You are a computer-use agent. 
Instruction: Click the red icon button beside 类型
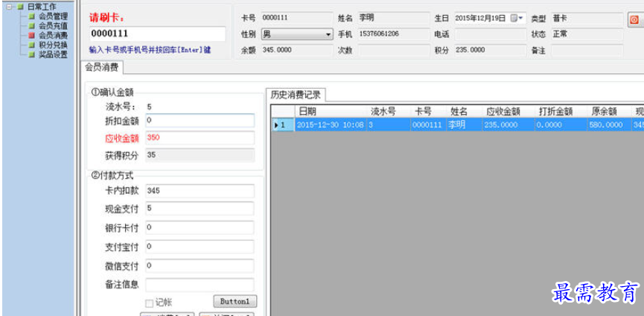[x=634, y=19]
